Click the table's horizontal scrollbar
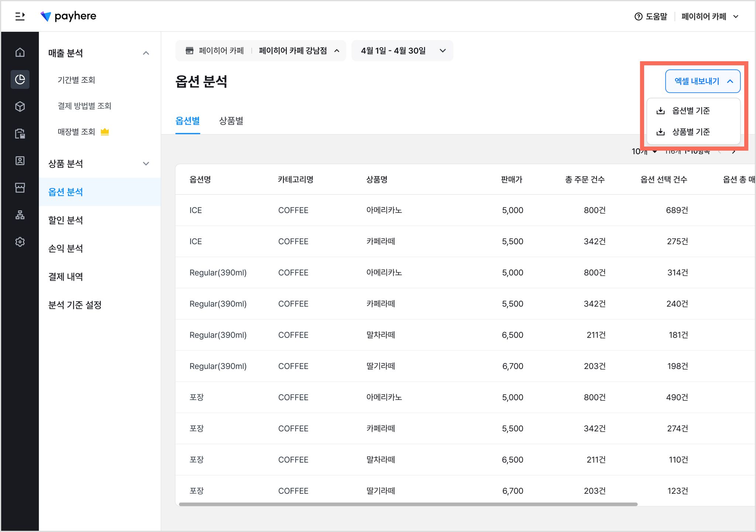756x532 pixels. tap(408, 504)
